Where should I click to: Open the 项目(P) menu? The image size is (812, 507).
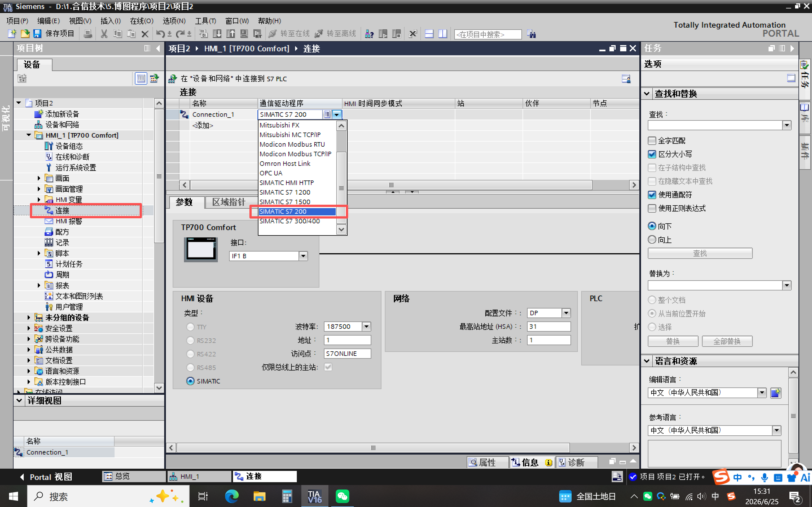point(17,21)
